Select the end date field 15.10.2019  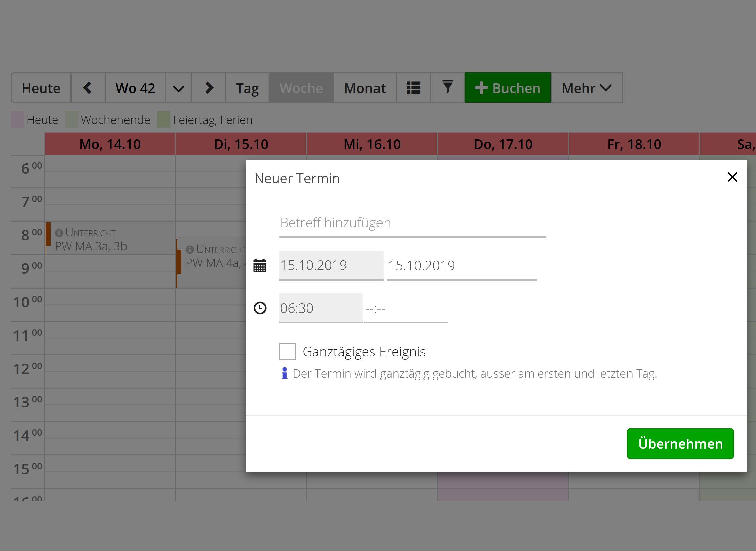click(462, 266)
